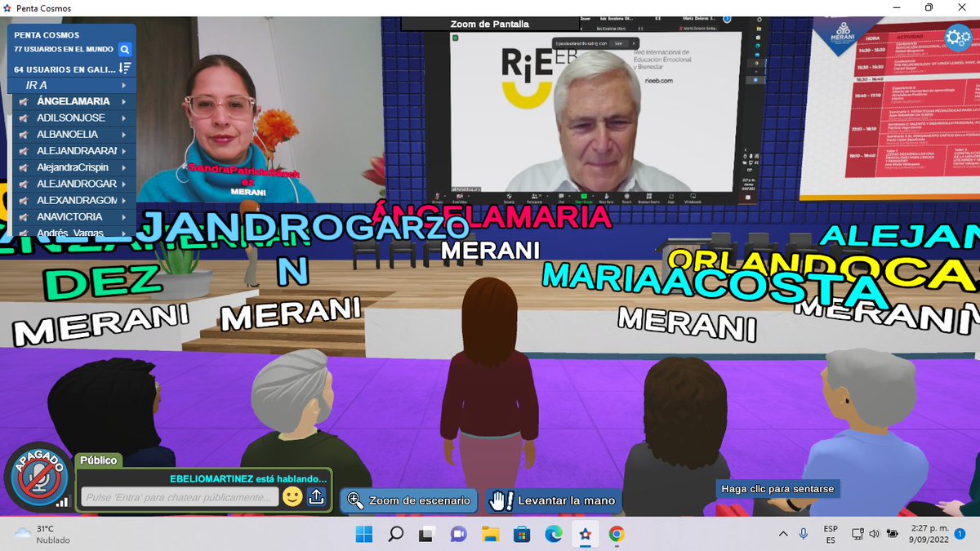Open the ESP language indicator
The width and height of the screenshot is (980, 551).
point(831,534)
